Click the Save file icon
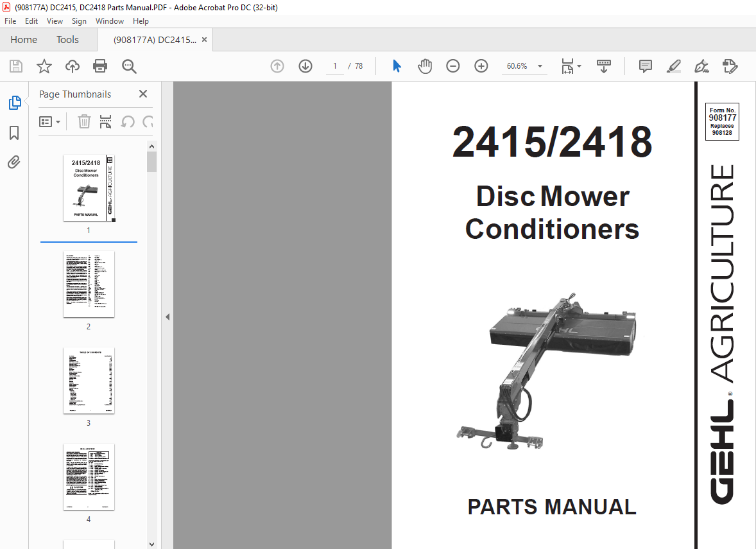The image size is (756, 549). tap(16, 66)
